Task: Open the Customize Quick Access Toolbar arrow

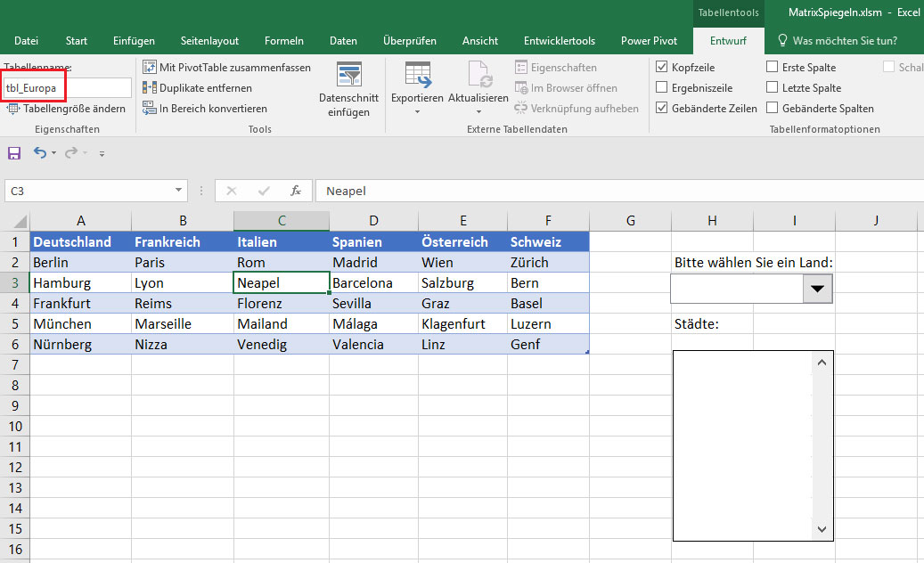Action: coord(102,154)
